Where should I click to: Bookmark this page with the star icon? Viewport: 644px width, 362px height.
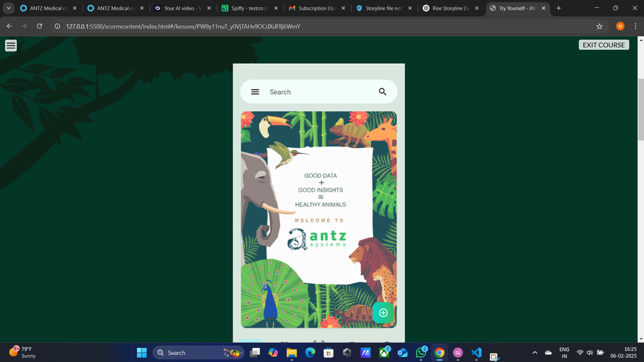(600, 26)
